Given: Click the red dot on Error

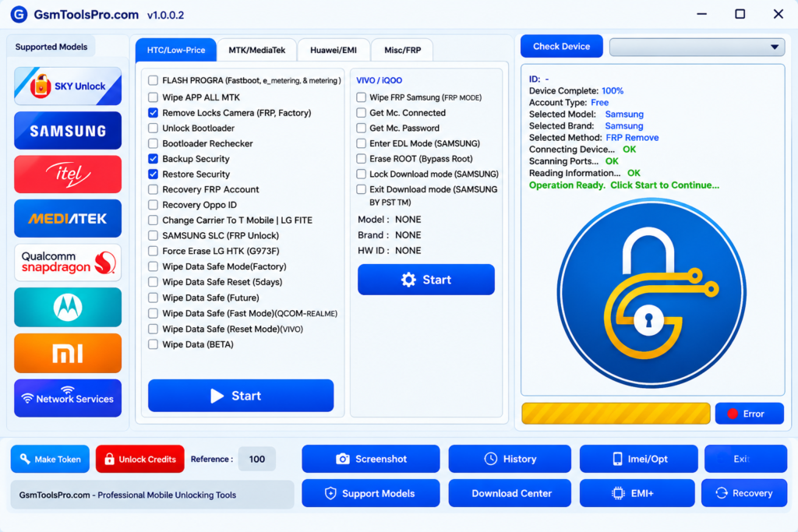Looking at the screenshot, I should tap(733, 414).
